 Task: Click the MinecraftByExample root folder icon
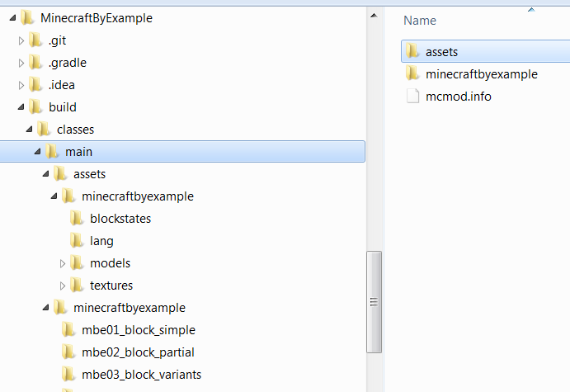(x=27, y=18)
